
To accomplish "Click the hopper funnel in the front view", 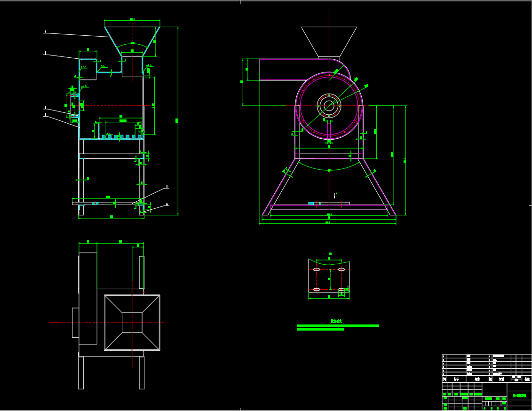I will (329, 41).
